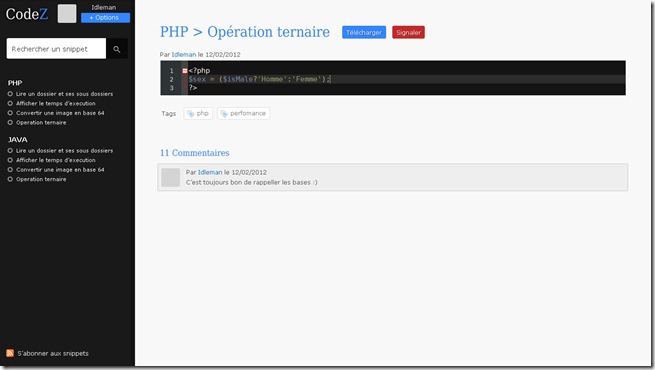Click the Télécharger button
Viewport: 655px width, 370px height.
pyautogui.click(x=364, y=33)
